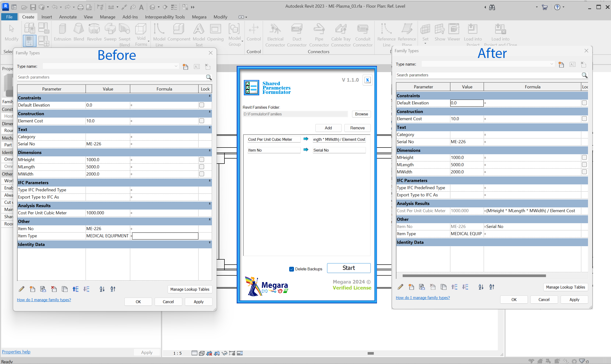Click search magnifier in After dialog

click(584, 75)
